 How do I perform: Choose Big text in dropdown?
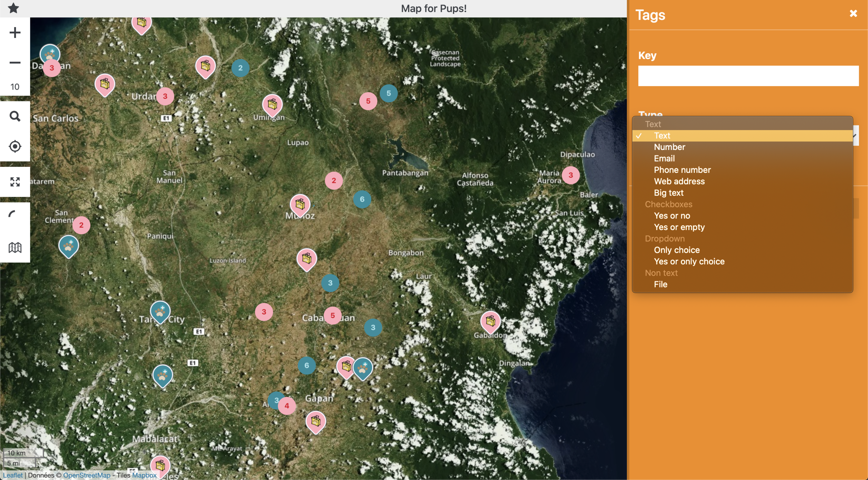[x=668, y=193]
